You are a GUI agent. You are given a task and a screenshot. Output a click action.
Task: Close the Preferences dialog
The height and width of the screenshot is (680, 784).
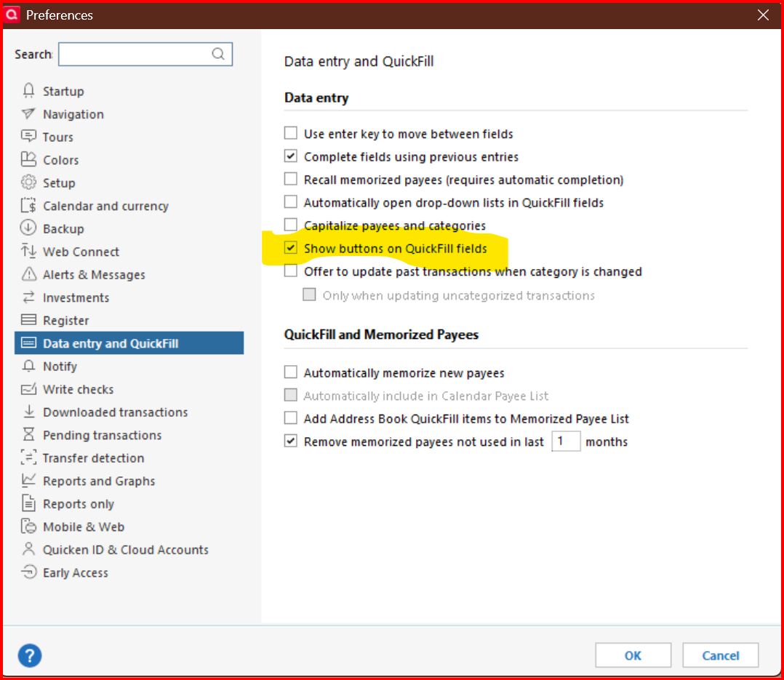click(x=763, y=15)
